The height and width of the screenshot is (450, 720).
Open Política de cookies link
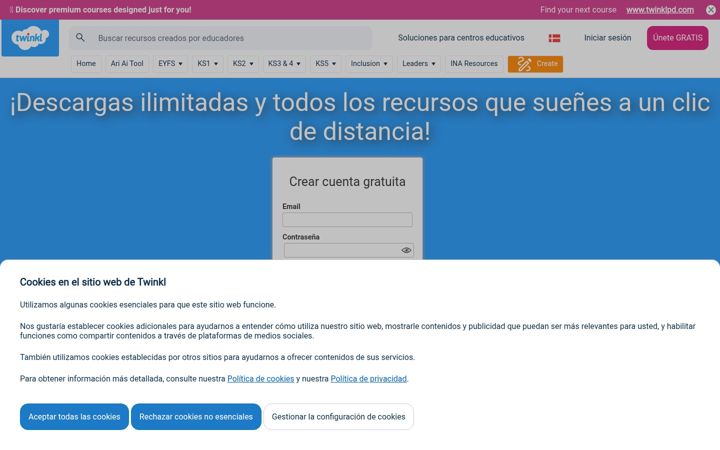[260, 379]
